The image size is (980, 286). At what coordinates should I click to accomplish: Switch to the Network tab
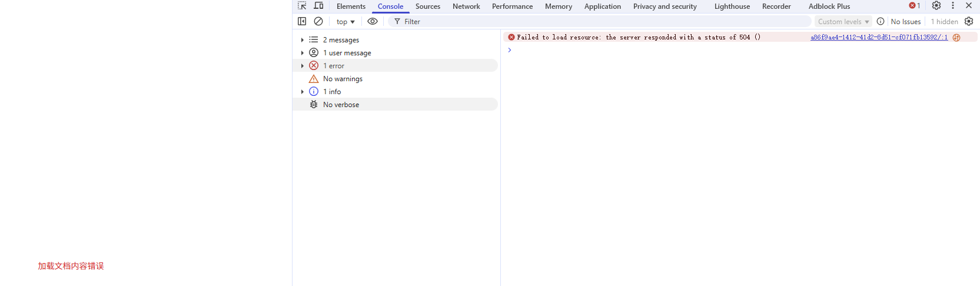coord(466,6)
